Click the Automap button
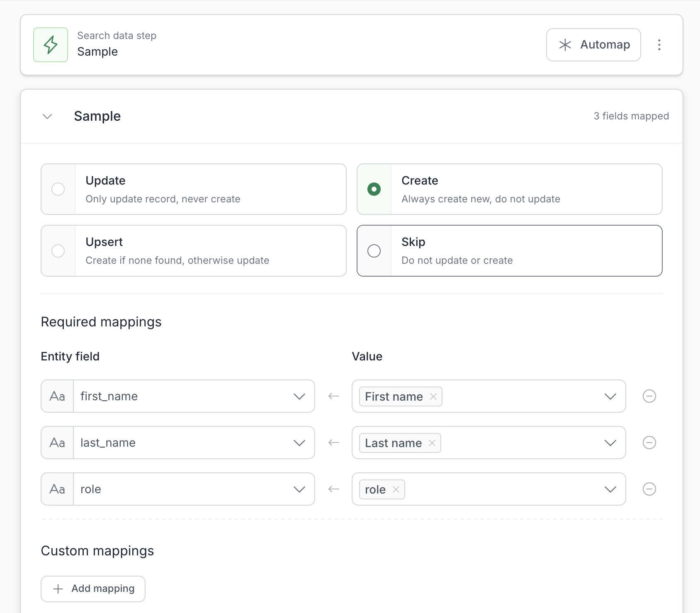Image resolution: width=700 pixels, height=613 pixels. click(x=593, y=45)
